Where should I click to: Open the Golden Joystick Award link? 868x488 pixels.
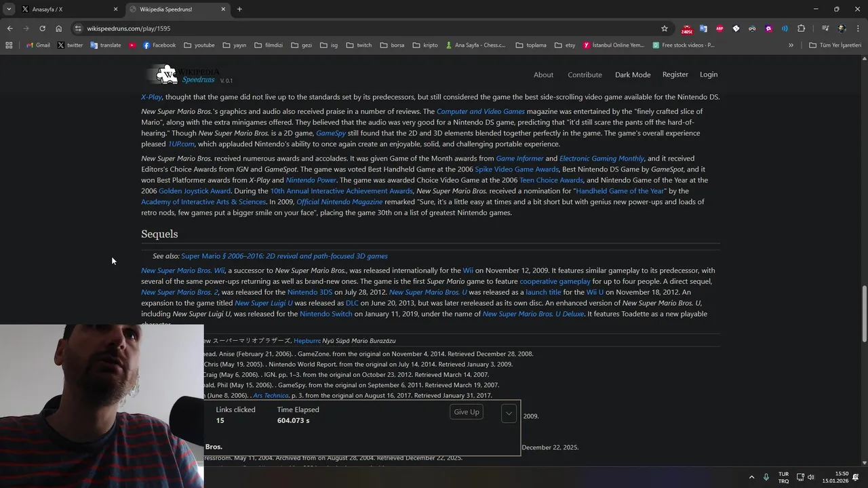tap(195, 191)
